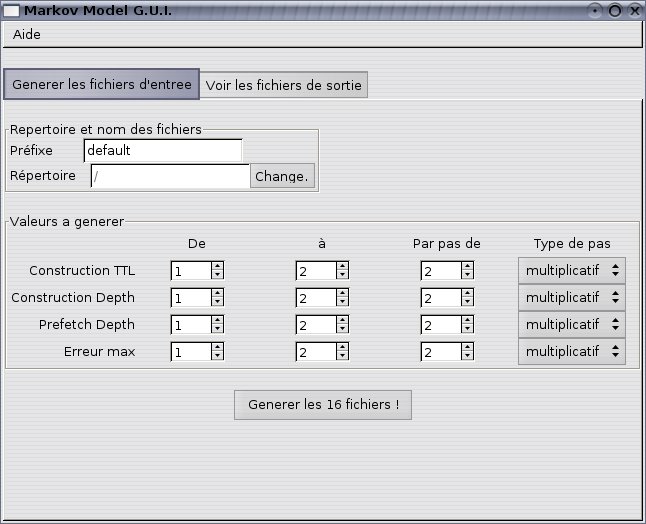The image size is (646, 524).
Task: Decrease Prefetch Depth 'Par pas de' spinner
Action: pyautogui.click(x=467, y=329)
